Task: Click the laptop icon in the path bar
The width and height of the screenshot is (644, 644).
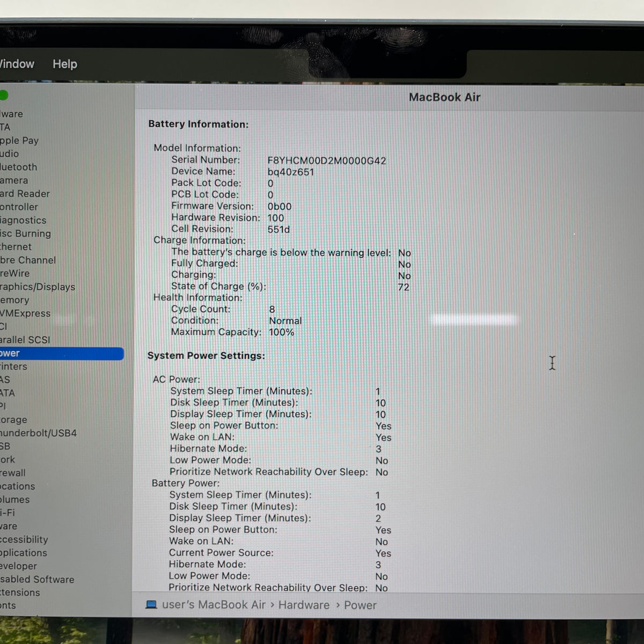Action: coord(152,605)
